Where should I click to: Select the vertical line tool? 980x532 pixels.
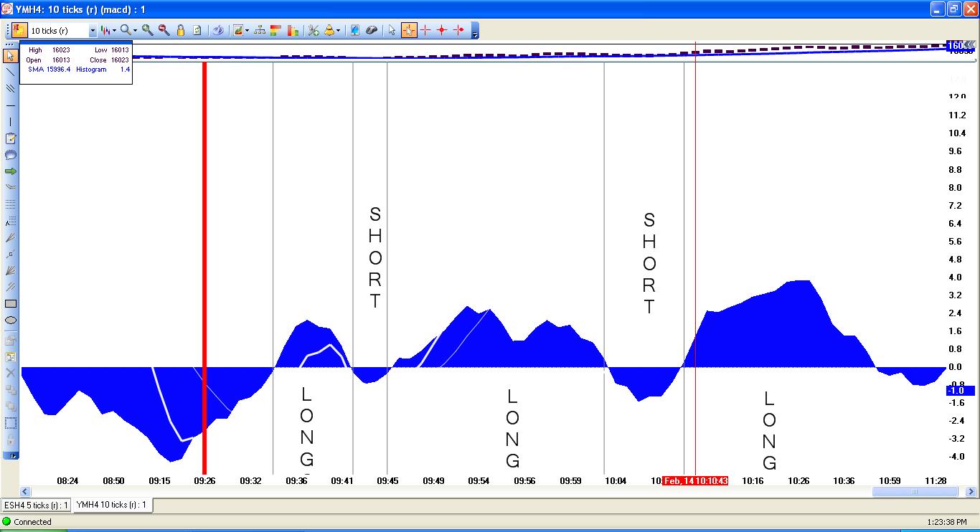[x=10, y=122]
